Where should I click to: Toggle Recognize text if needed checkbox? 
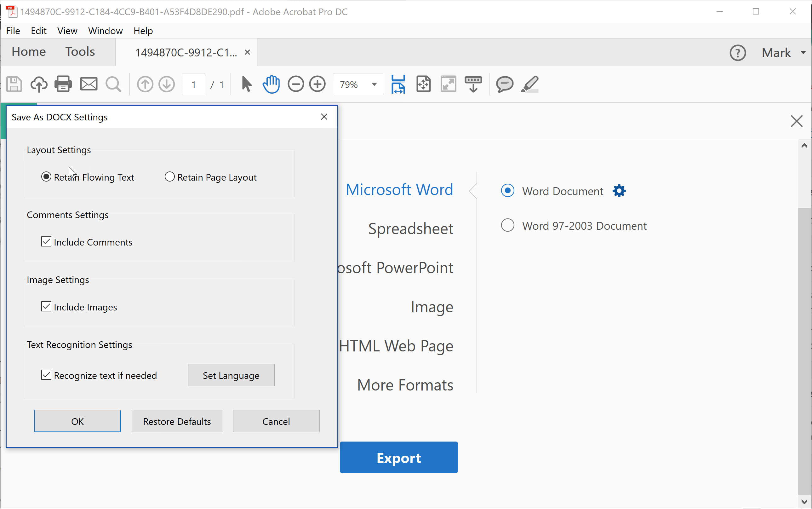coord(46,375)
